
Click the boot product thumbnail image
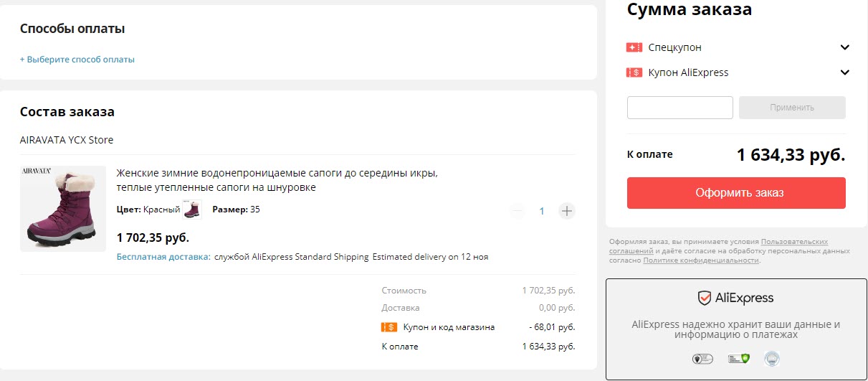pos(63,209)
